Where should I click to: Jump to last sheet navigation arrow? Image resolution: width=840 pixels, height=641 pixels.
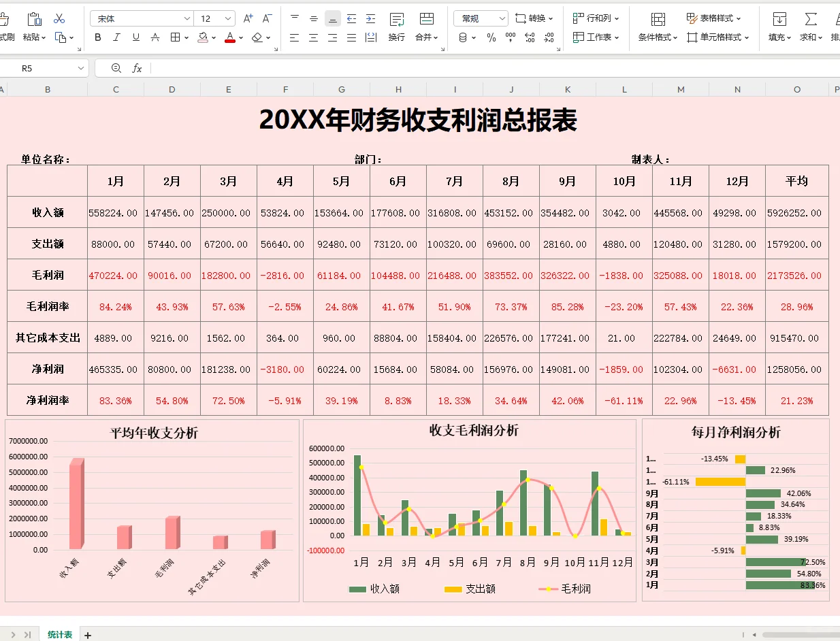point(27,635)
